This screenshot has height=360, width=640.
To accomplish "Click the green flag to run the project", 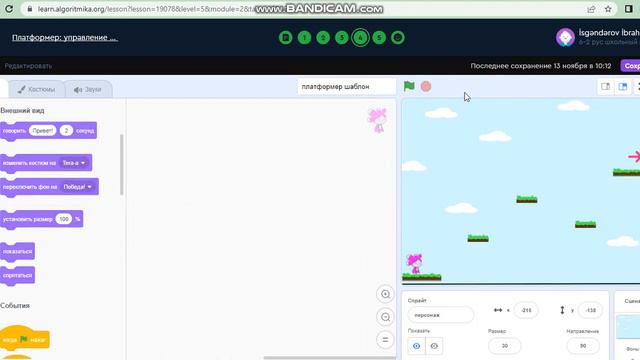I will click(x=409, y=86).
